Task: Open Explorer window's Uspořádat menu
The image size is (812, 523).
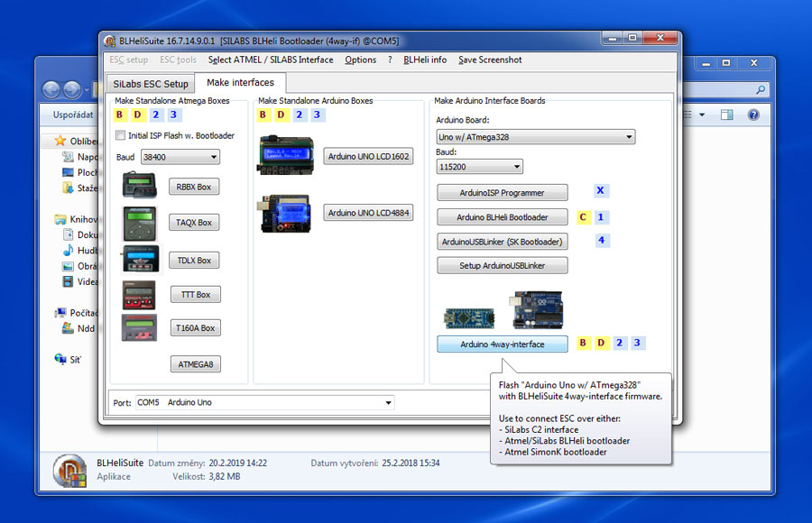Action: [x=73, y=115]
